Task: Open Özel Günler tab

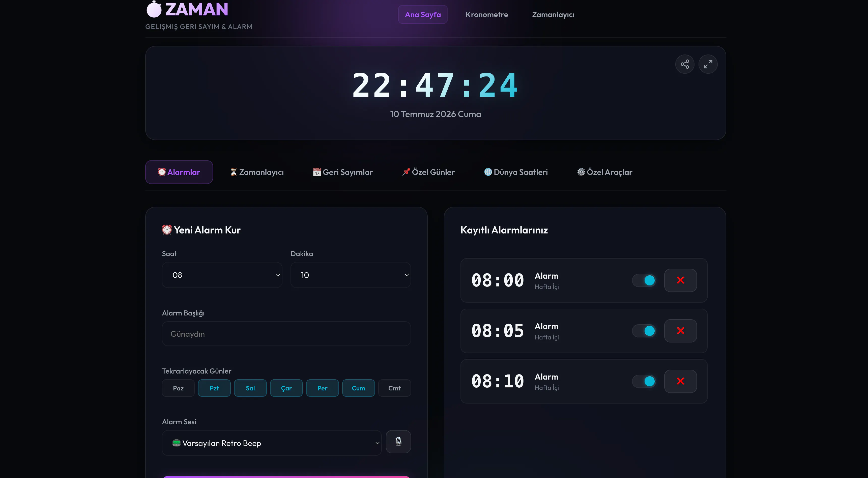Action: [429, 172]
